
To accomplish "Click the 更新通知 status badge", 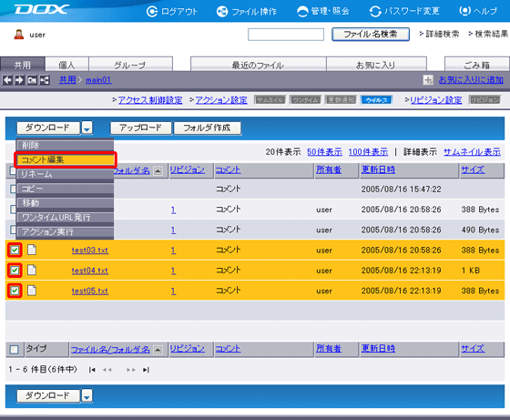I will coord(342,100).
